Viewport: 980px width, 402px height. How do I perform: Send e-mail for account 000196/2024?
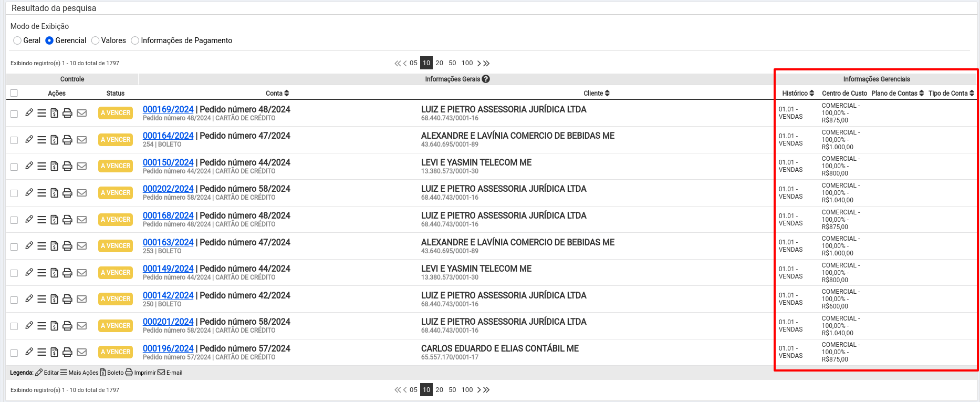[81, 352]
